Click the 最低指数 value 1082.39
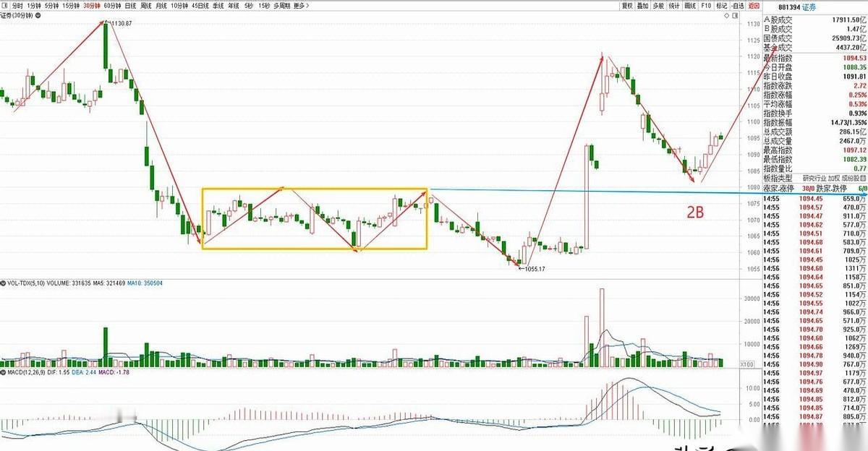 click(854, 160)
